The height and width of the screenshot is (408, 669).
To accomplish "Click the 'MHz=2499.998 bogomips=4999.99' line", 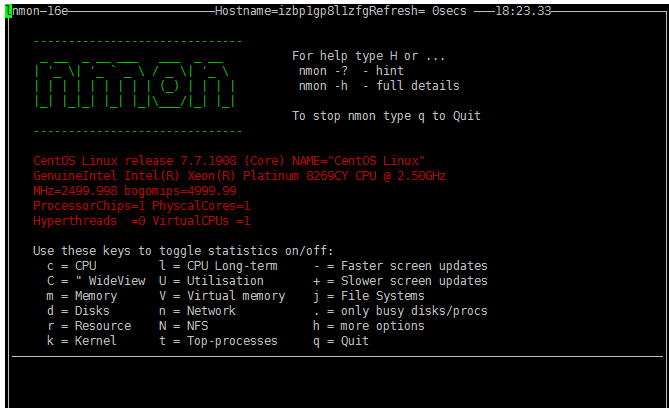I will pos(135,191).
